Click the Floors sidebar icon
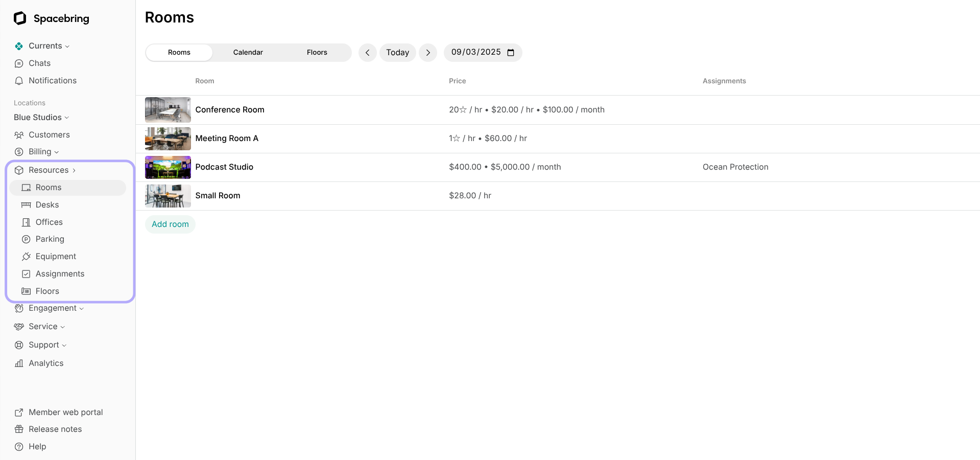This screenshot has width=980, height=460. coord(26,291)
